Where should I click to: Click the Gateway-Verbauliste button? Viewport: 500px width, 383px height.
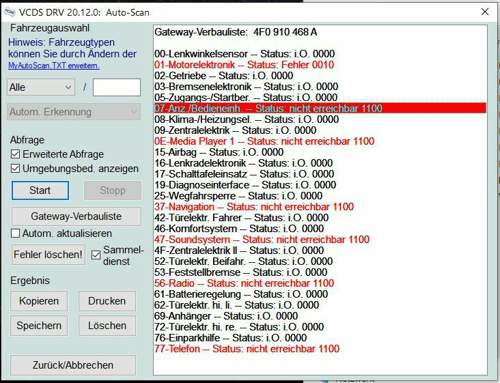click(x=76, y=216)
